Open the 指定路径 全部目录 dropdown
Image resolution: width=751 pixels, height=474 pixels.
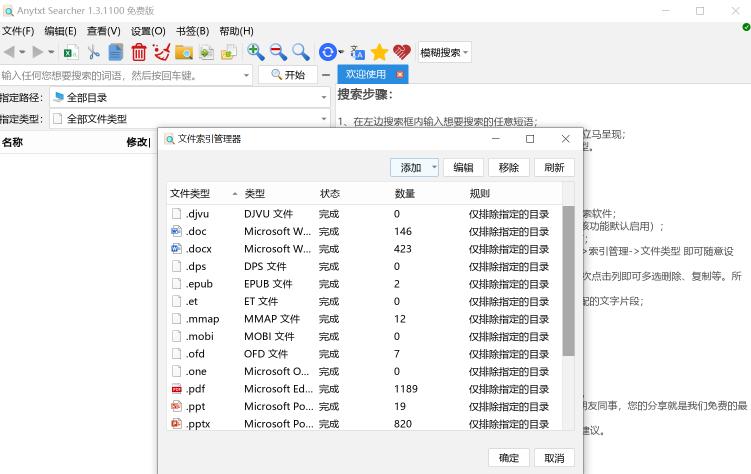190,97
